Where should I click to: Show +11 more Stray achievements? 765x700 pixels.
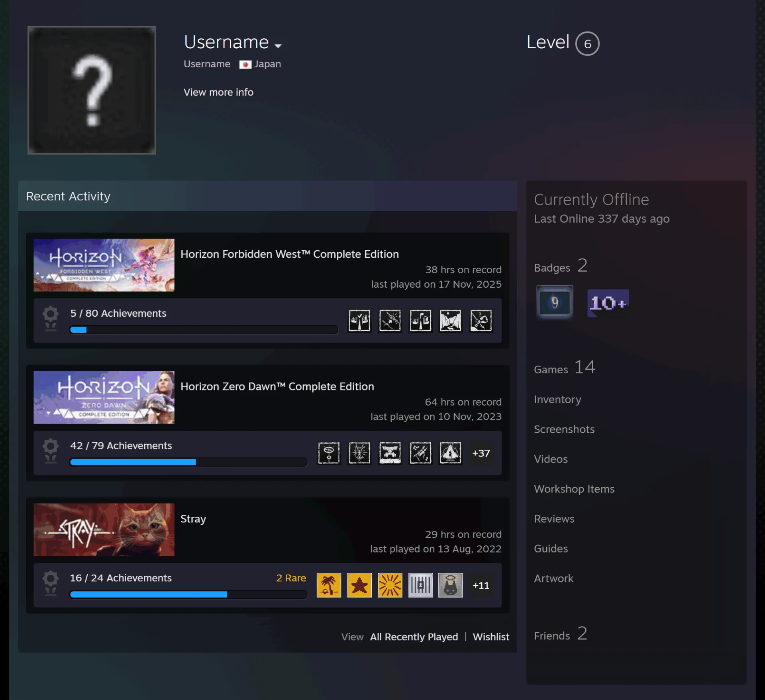481,585
